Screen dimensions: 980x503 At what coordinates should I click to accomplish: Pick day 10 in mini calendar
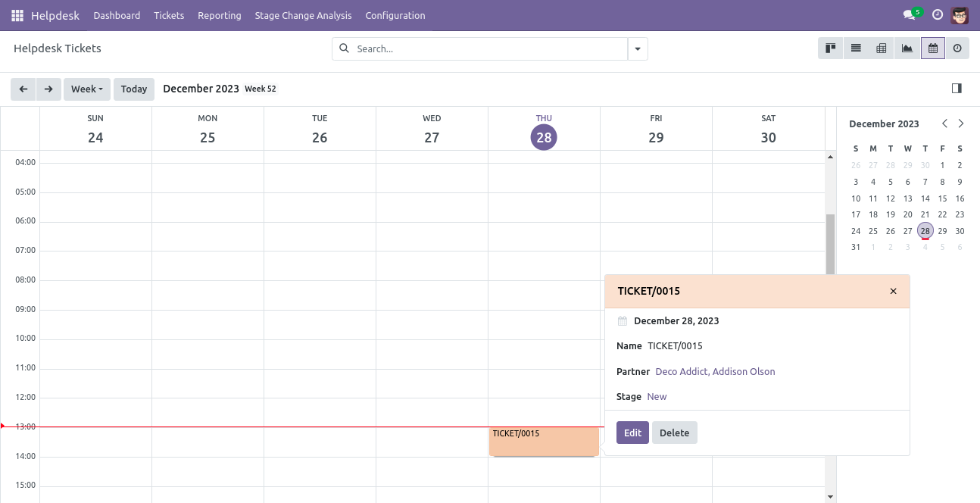point(856,198)
